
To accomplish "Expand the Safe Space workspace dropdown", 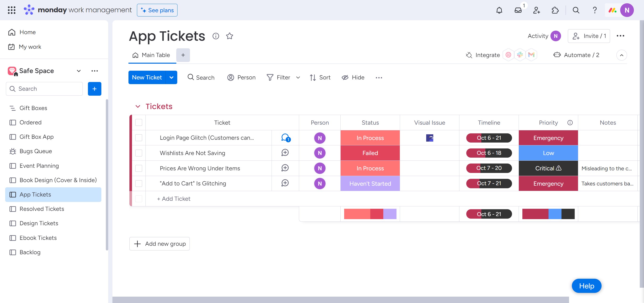I will [x=78, y=71].
